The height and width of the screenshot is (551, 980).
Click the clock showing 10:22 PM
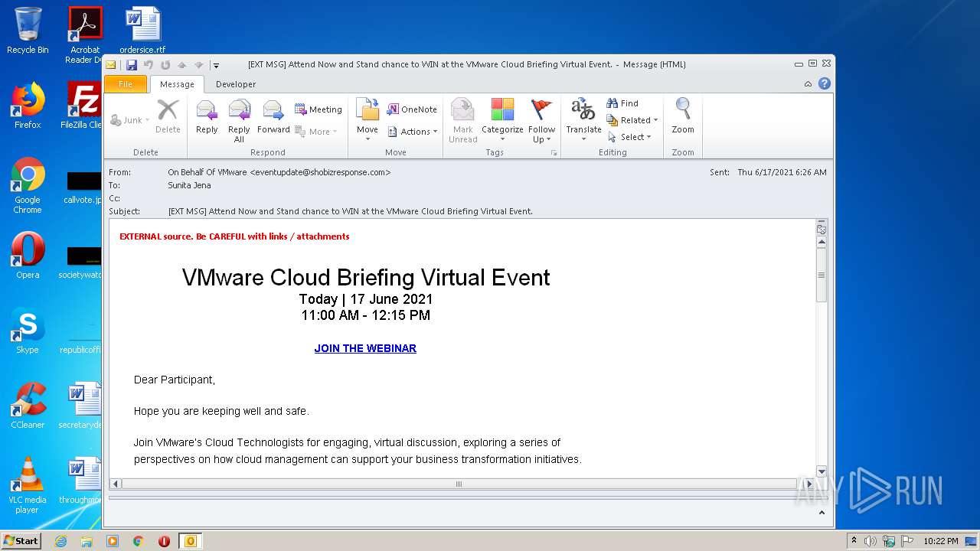pyautogui.click(x=941, y=541)
